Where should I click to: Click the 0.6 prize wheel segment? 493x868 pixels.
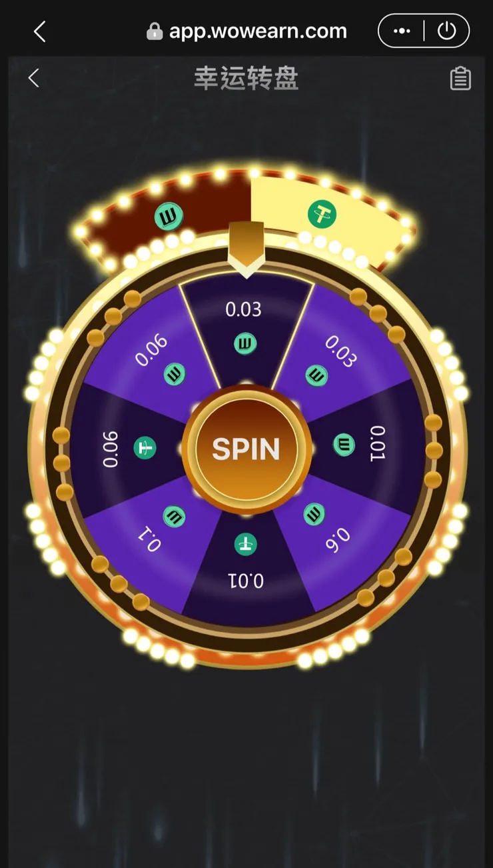336,533
